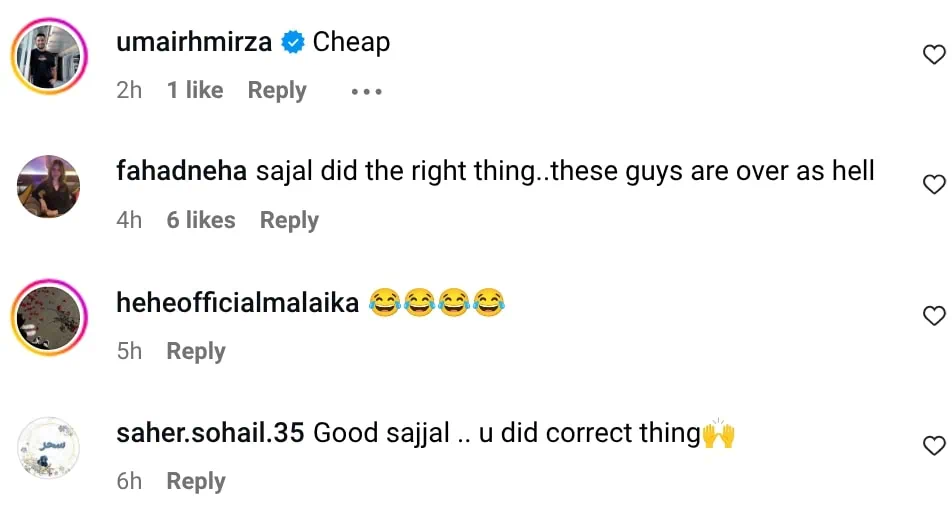952x507 pixels.
Task: Heart the heheofficialmalaika emoji comment
Action: 933,316
